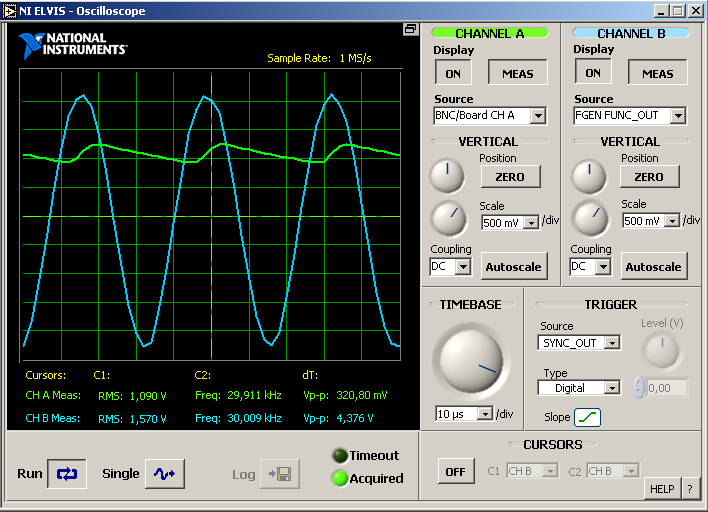708x512 pixels.
Task: Open the Trigger Source SYNC_OUT dropdown
Action: 612,343
